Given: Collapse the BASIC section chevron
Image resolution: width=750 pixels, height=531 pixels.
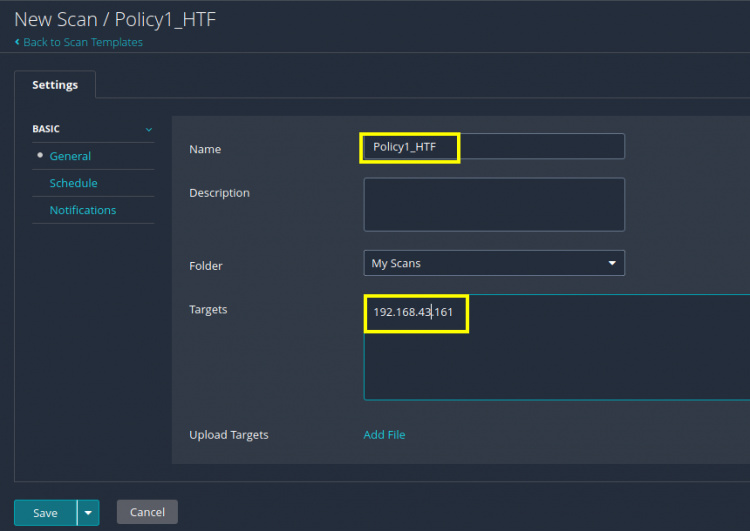Looking at the screenshot, I should pyautogui.click(x=149, y=129).
